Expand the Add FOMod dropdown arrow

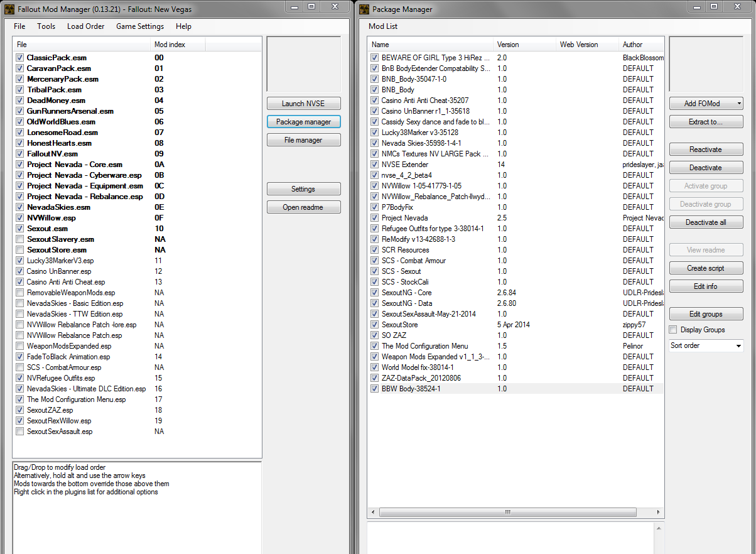point(739,104)
